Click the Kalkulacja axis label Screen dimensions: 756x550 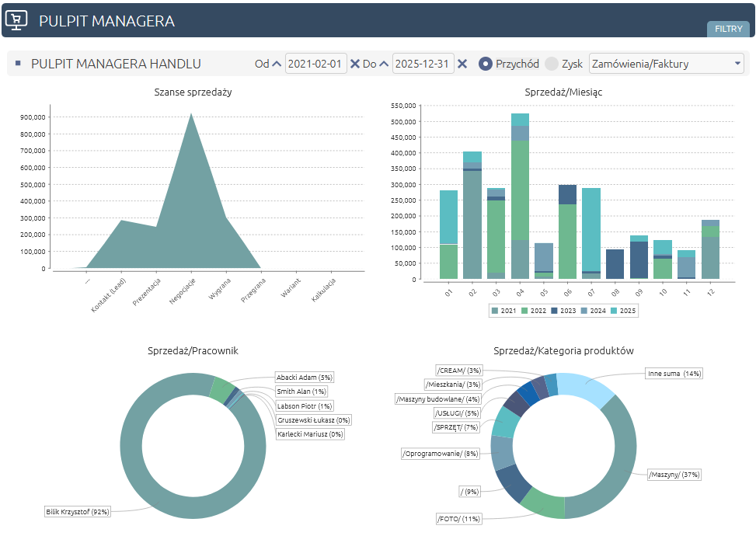pos(323,291)
